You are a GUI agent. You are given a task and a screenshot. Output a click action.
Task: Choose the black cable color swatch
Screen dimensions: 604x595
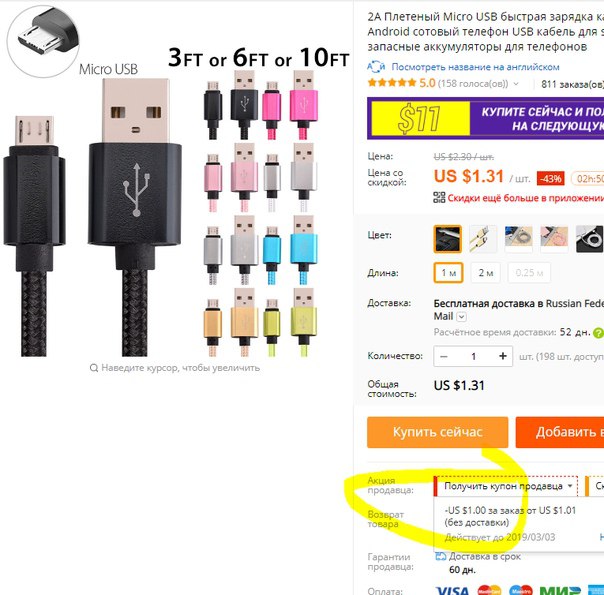[x=448, y=239]
